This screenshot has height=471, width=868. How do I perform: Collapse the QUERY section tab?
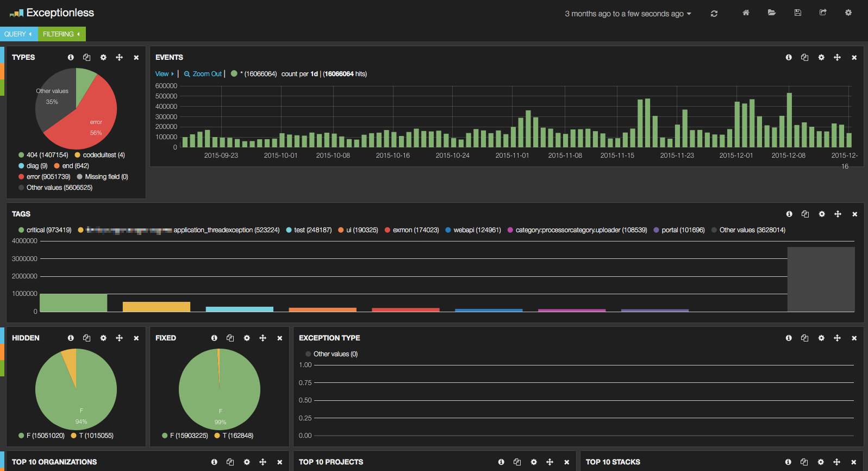coord(18,34)
